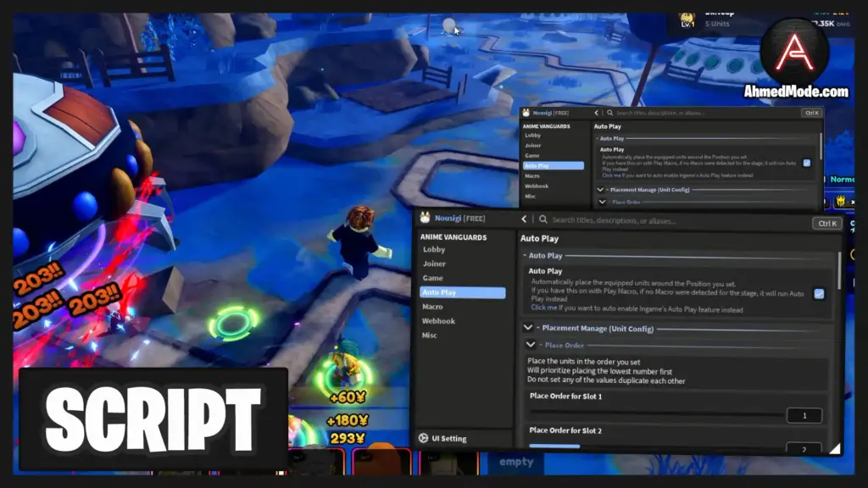The height and width of the screenshot is (488, 868).
Task: Click the search magnifier icon in large panel
Action: [543, 219]
